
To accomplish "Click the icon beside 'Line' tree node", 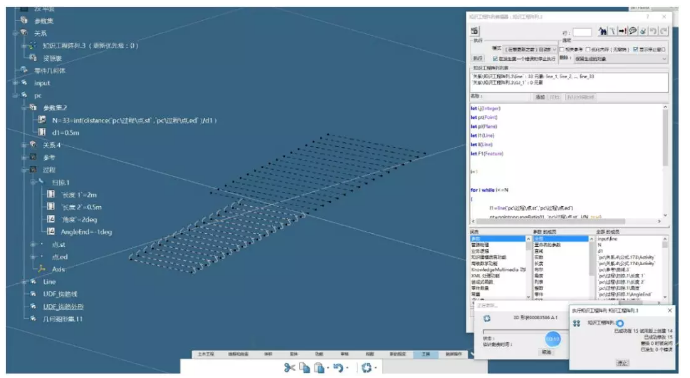I will click(x=33, y=282).
